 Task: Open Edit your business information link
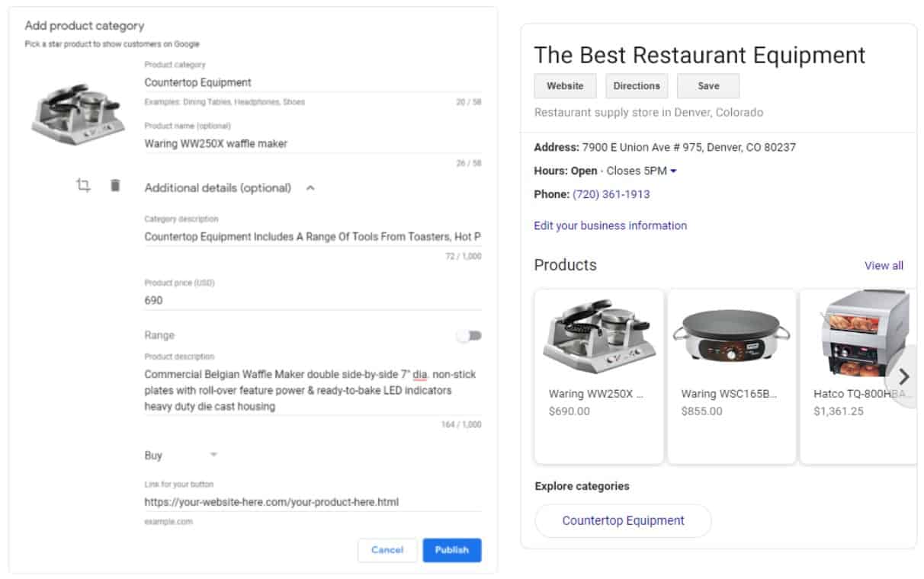(611, 226)
